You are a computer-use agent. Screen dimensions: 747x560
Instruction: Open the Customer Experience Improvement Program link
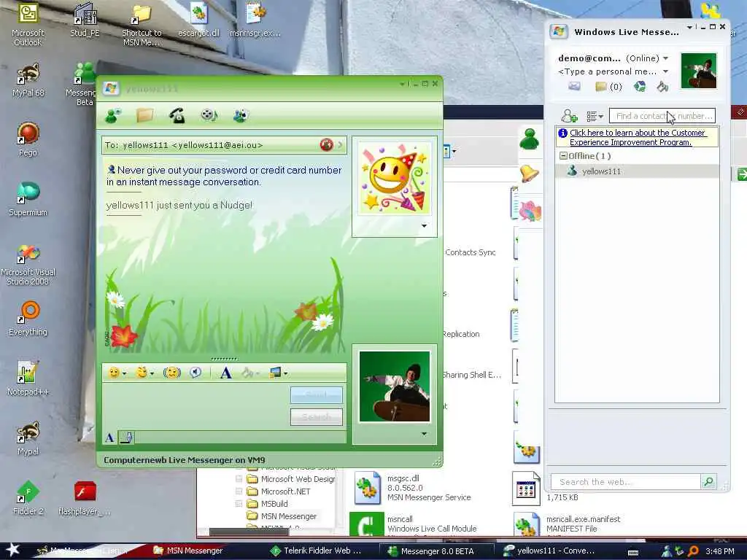pos(637,137)
